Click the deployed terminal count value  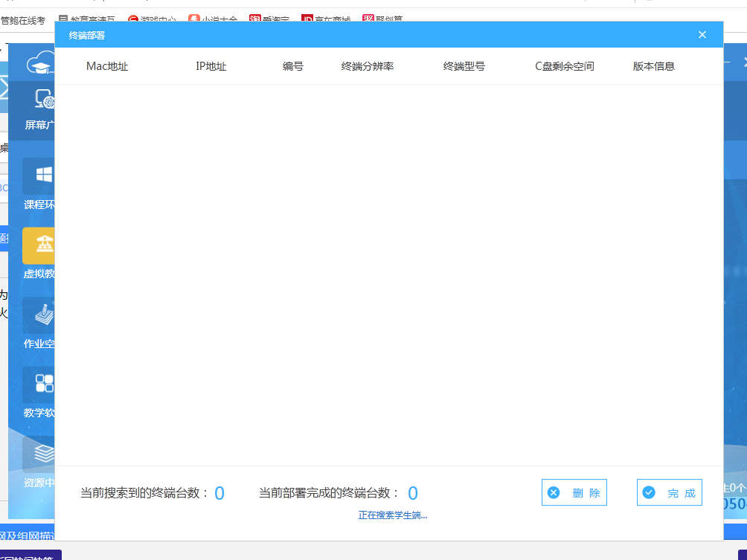413,493
